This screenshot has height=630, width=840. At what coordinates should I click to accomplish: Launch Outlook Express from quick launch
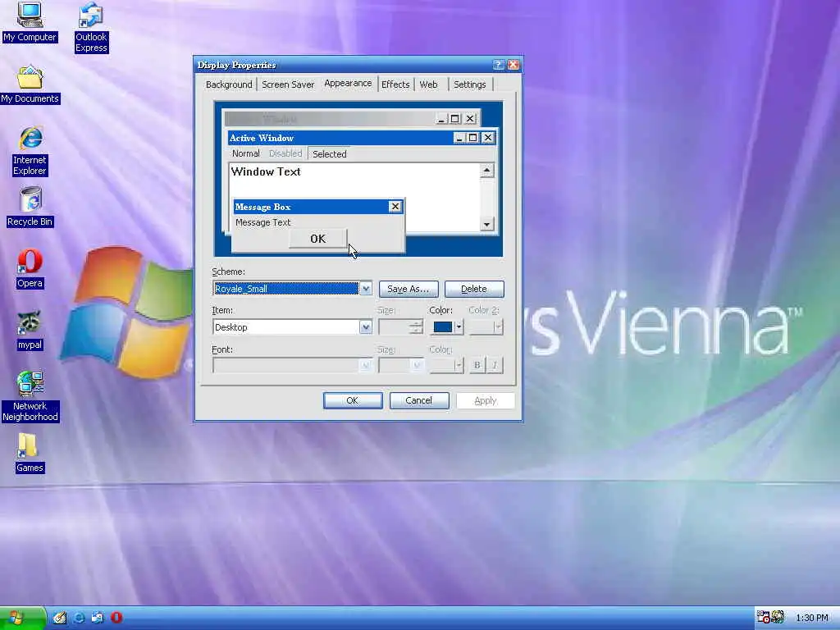point(98,619)
